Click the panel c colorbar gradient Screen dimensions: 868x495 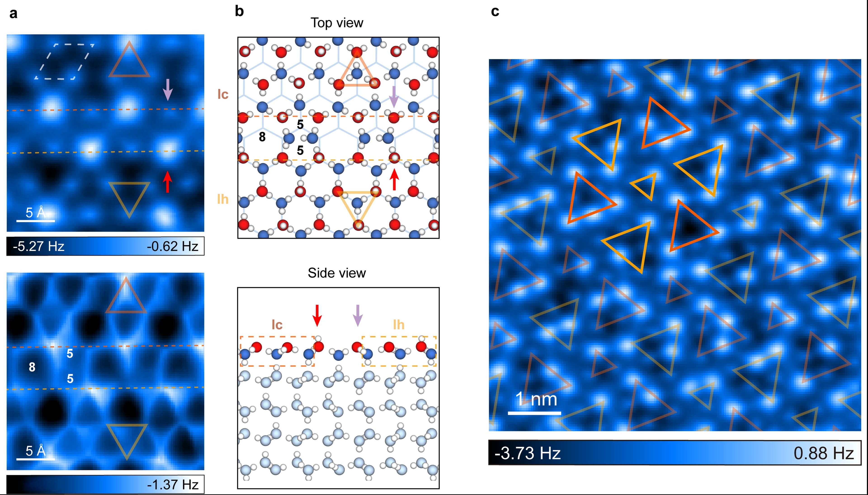[675, 453]
